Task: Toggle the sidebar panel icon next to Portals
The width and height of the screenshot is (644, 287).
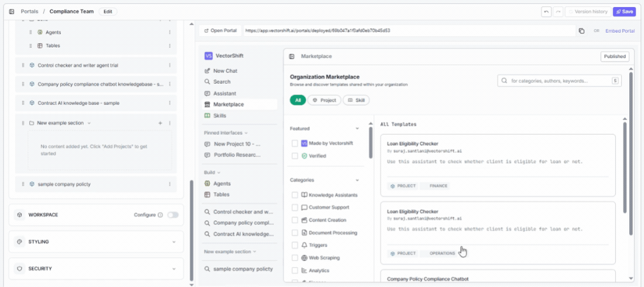Action: click(x=12, y=12)
